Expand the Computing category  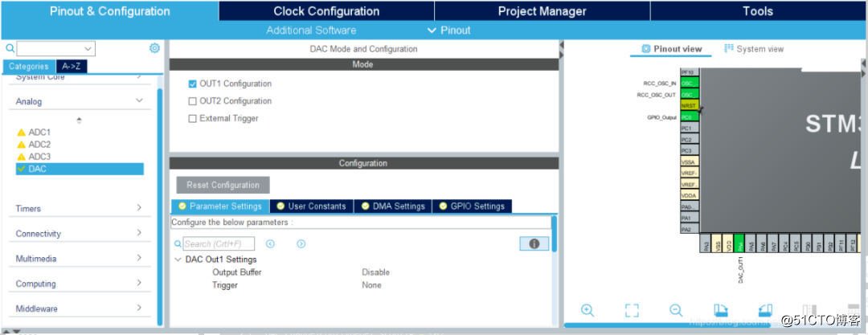point(140,283)
